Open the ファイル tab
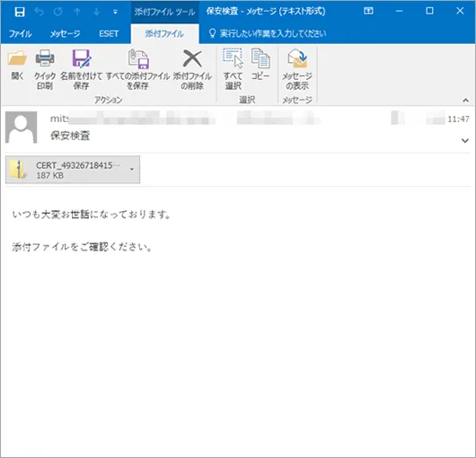This screenshot has height=458, width=476. point(20,34)
